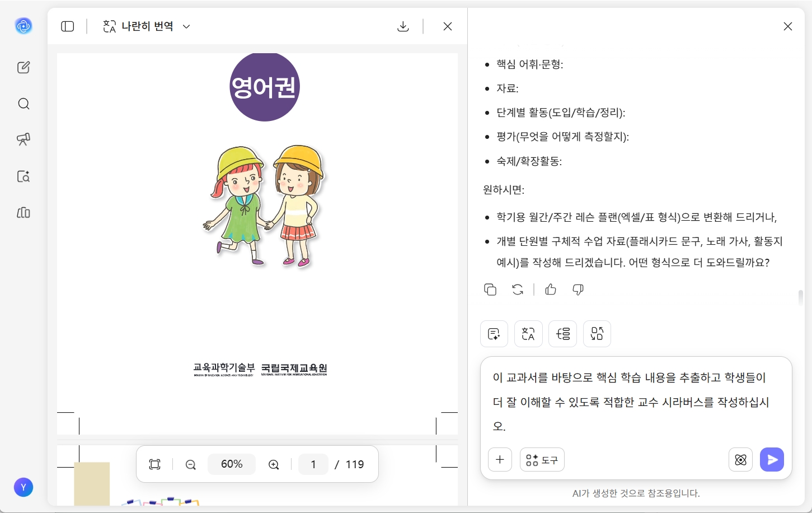This screenshot has width=812, height=513.
Task: Open the discover section in the sidebar
Action: point(24,139)
